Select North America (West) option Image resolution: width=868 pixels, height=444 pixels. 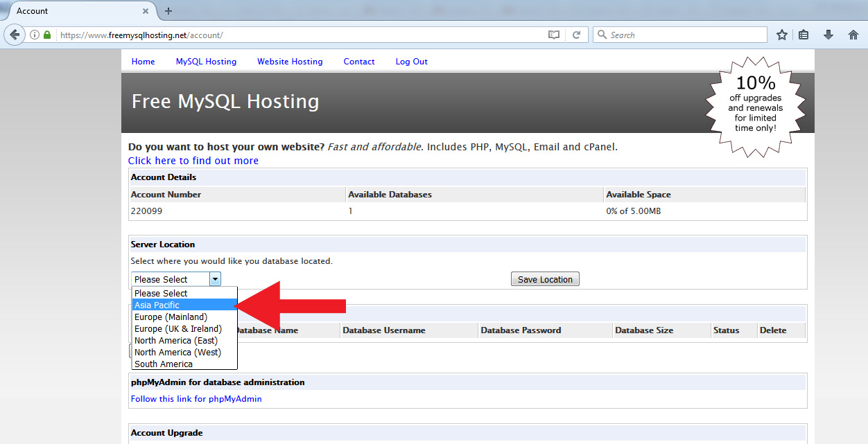[x=184, y=352]
